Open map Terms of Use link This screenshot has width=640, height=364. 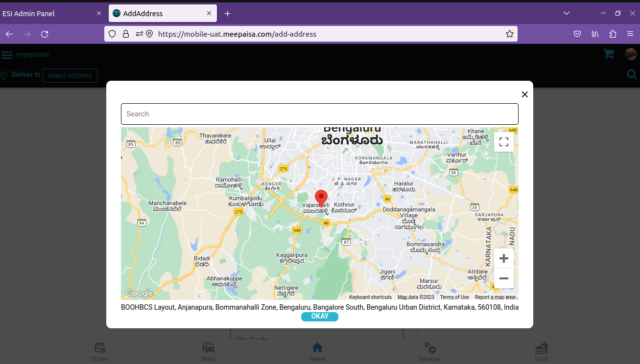point(454,297)
